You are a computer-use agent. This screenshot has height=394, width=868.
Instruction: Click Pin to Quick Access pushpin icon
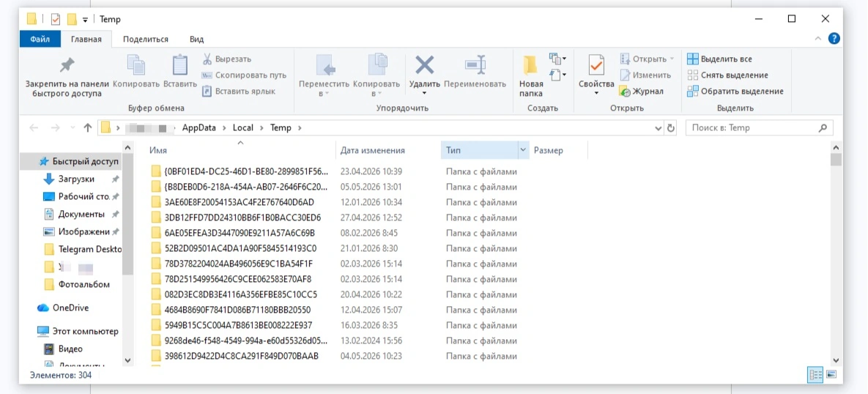tap(67, 65)
